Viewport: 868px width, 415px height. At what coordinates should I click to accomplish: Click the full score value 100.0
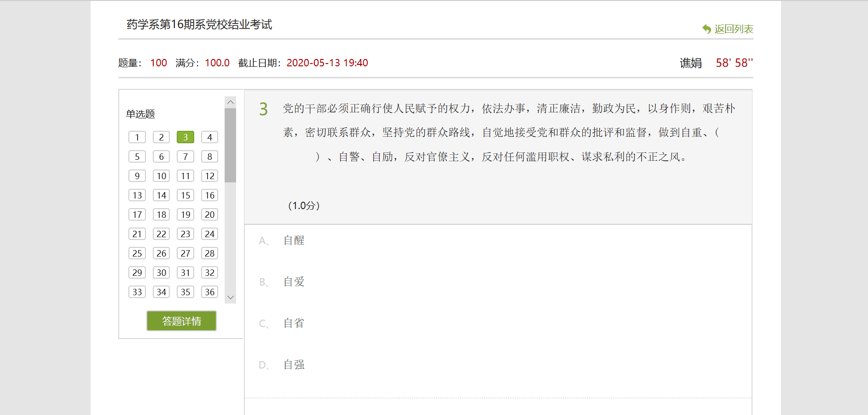tap(217, 63)
